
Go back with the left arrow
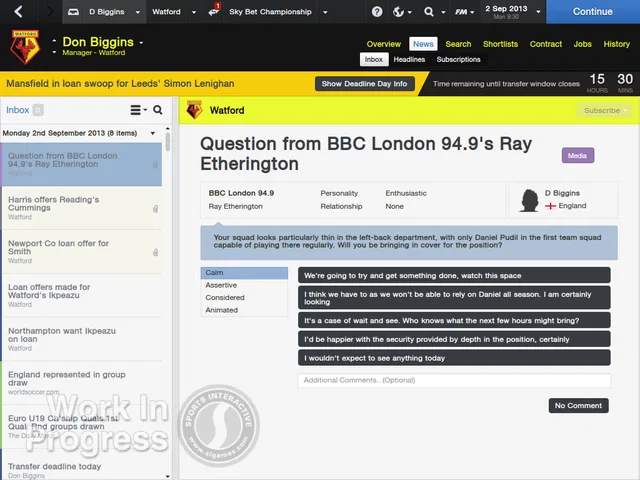pos(18,11)
